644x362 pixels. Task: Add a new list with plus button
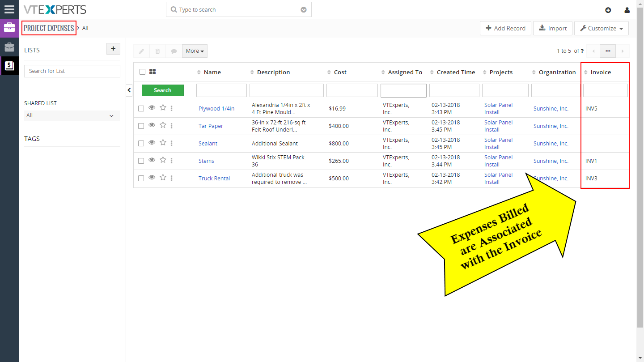pyautogui.click(x=113, y=49)
